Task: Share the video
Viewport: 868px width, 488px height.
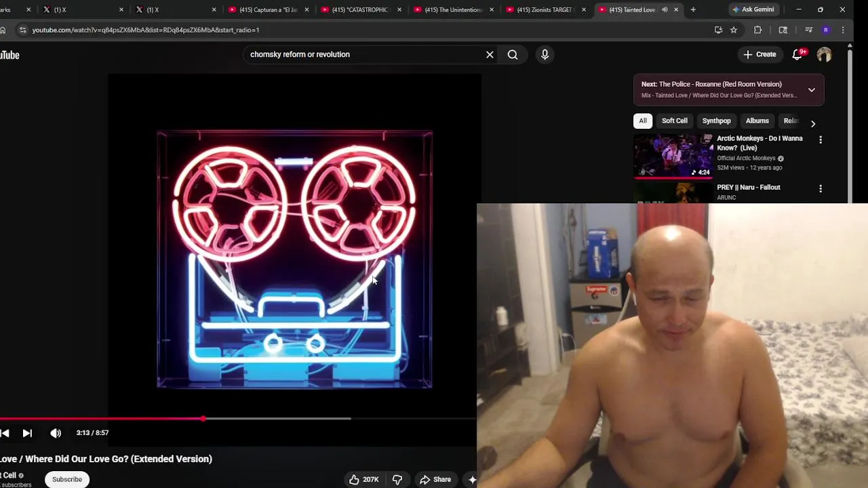Action: click(435, 479)
